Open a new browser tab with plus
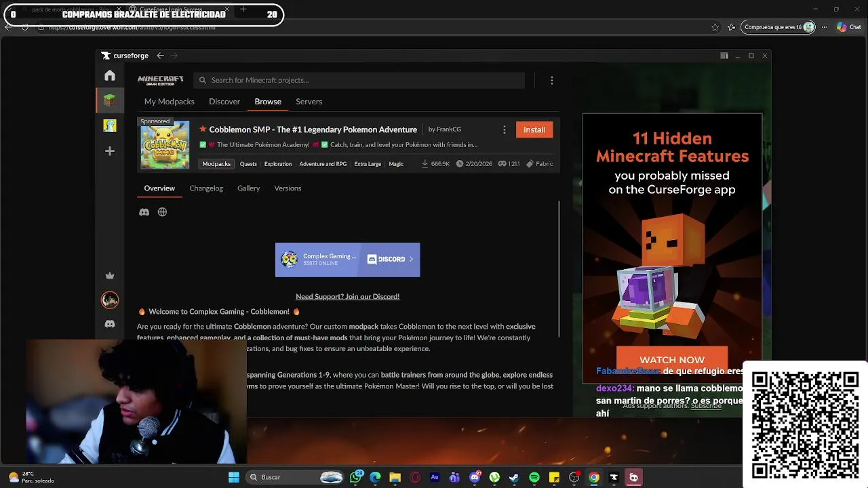Image resolution: width=868 pixels, height=488 pixels. (243, 9)
